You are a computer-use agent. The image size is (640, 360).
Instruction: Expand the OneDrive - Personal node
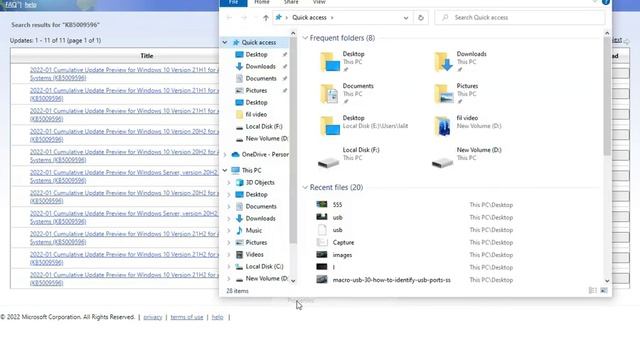(225, 155)
